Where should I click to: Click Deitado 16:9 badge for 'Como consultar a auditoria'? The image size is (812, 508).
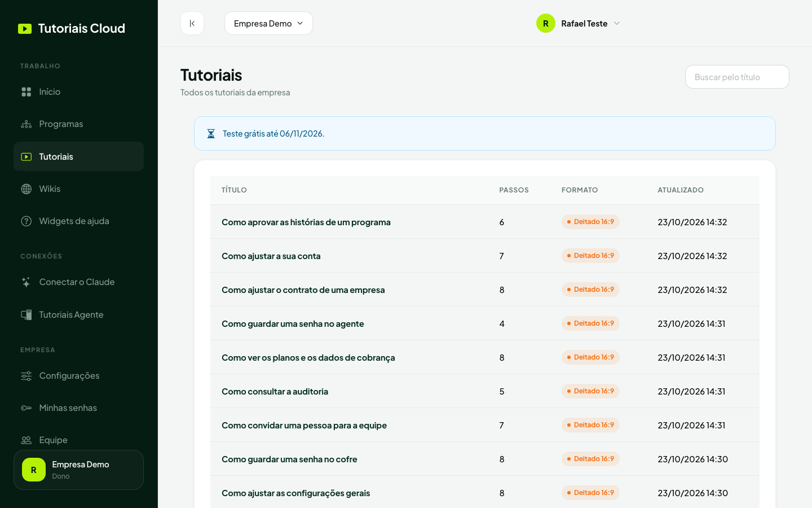coord(590,391)
